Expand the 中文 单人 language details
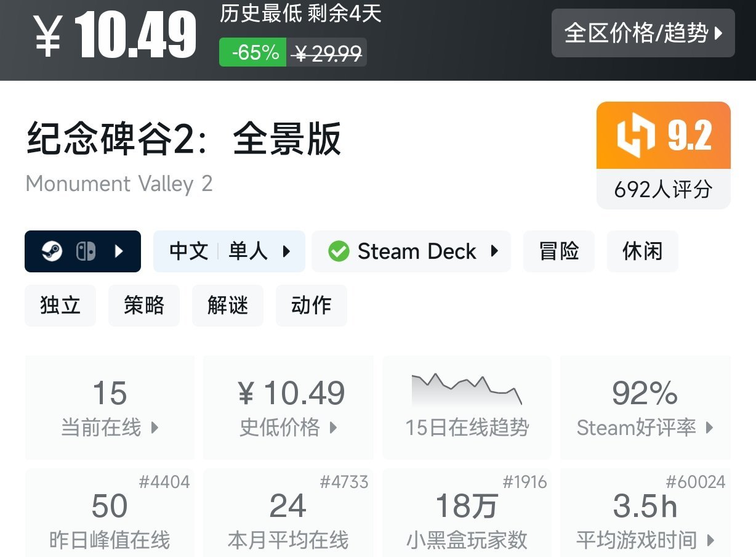The width and height of the screenshot is (756, 557). point(229,251)
